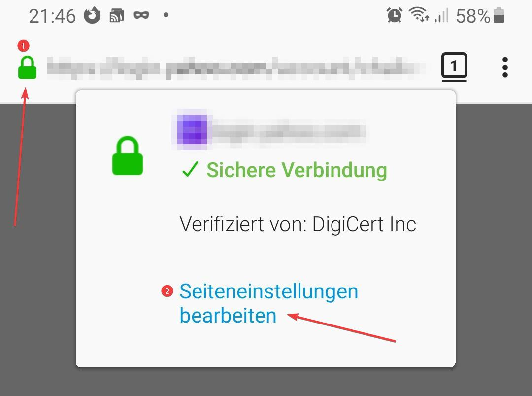This screenshot has height=396, width=532.
Task: Click the green checkmark beside Sichere Verbindung
Action: click(190, 169)
